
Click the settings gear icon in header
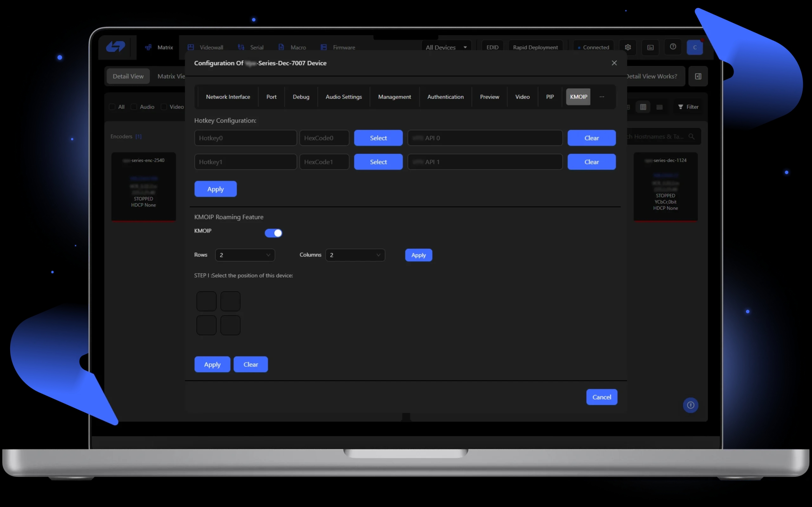[x=628, y=47]
